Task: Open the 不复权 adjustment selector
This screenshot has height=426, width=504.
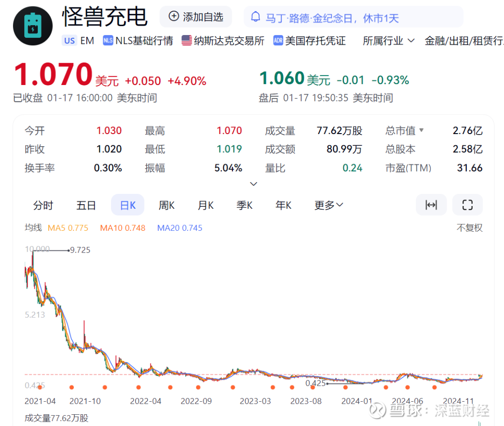Action: tap(469, 228)
